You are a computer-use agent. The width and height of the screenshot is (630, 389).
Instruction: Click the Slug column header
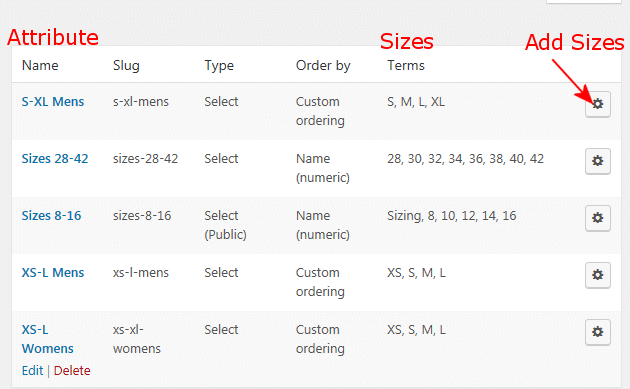click(x=126, y=66)
